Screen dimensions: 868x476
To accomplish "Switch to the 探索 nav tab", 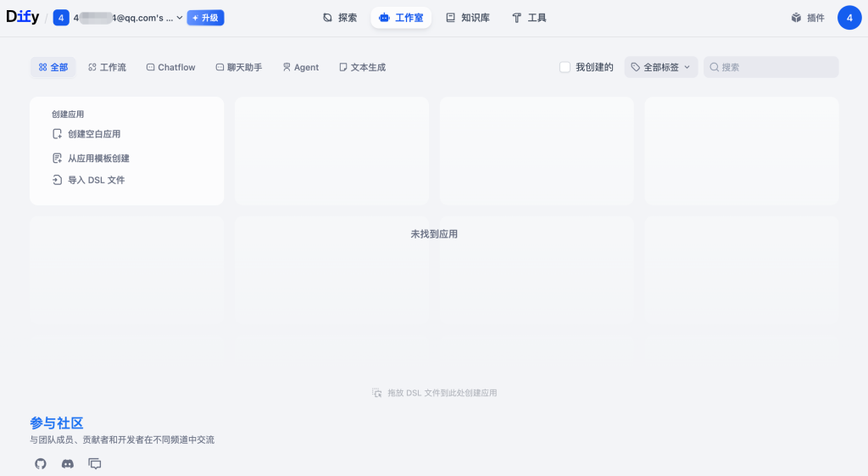I will pyautogui.click(x=340, y=18).
